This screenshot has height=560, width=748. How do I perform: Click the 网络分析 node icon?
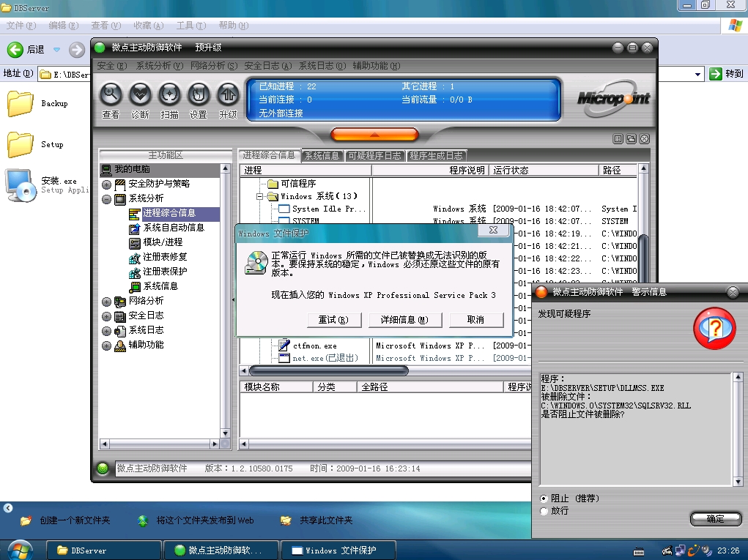point(120,301)
